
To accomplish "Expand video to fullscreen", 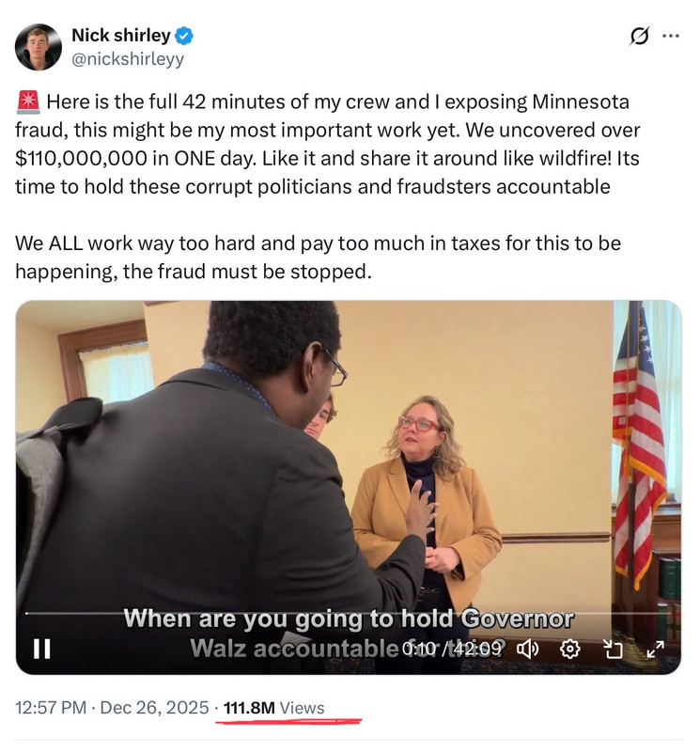I will (656, 649).
